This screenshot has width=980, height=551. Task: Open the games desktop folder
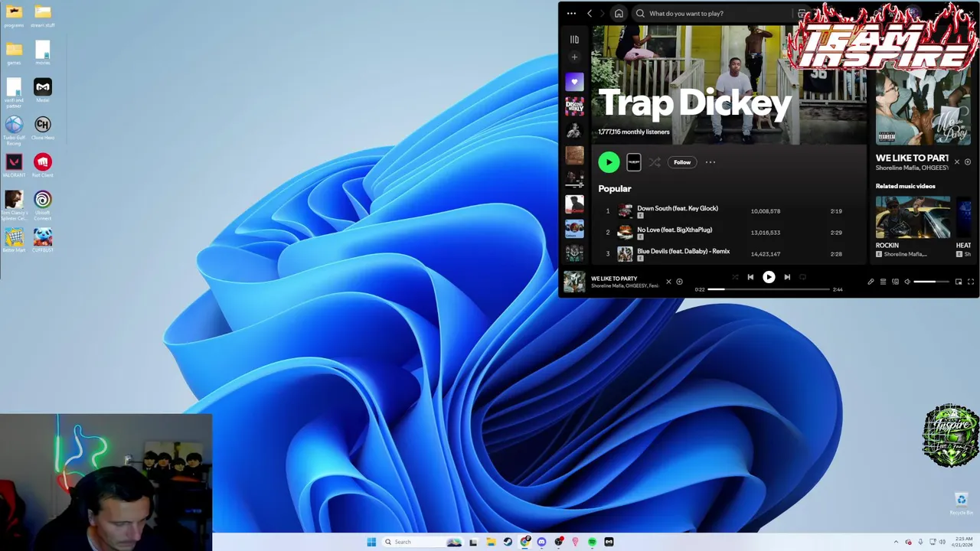[x=14, y=54]
